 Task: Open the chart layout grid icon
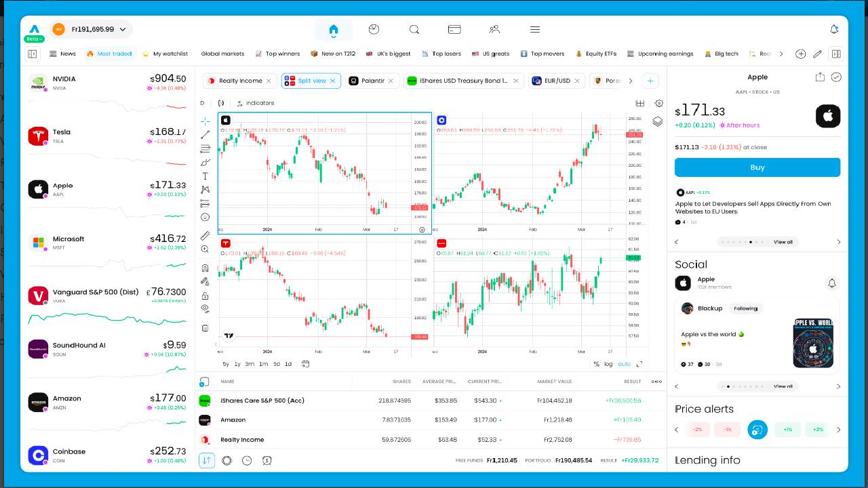point(639,103)
